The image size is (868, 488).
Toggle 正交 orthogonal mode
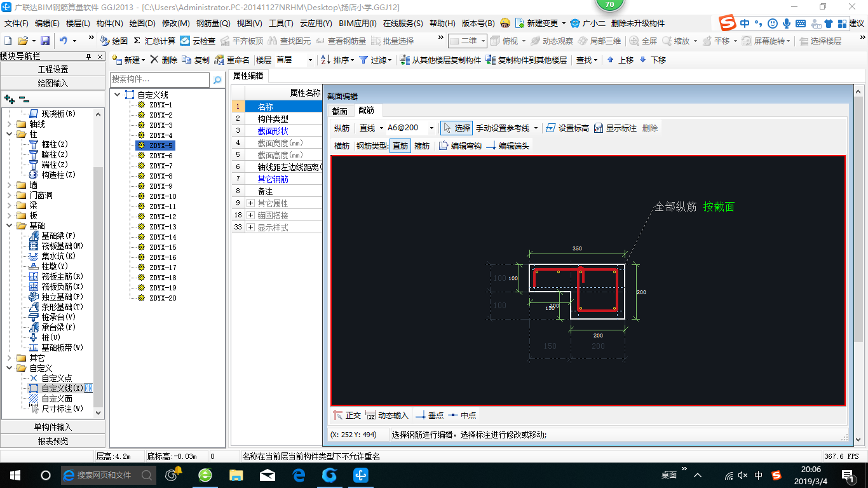click(x=348, y=415)
